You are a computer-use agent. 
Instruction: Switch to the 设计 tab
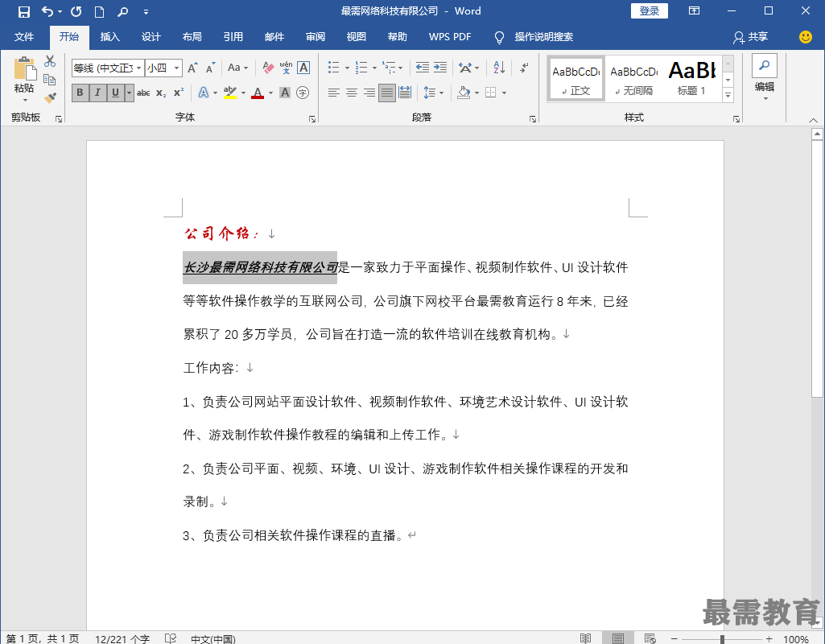pos(151,37)
